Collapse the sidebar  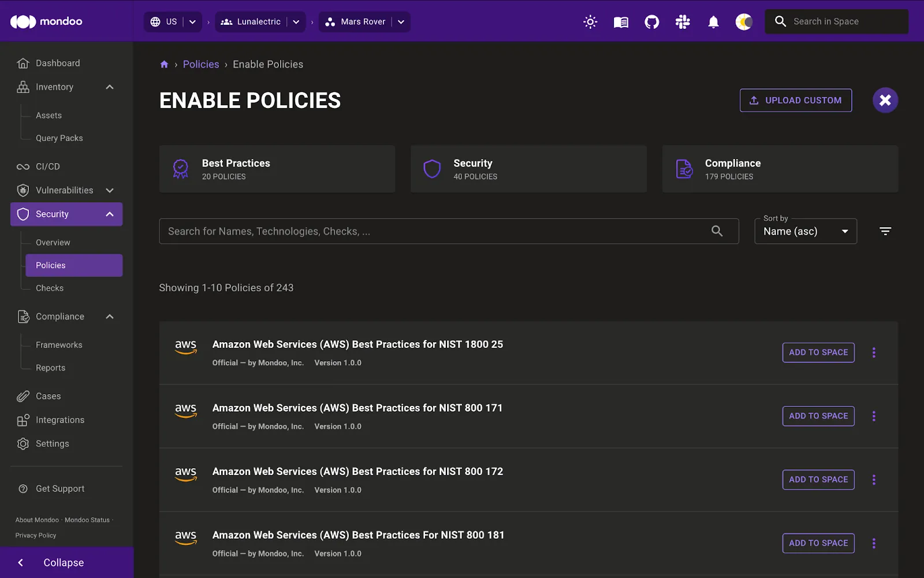coord(66,562)
